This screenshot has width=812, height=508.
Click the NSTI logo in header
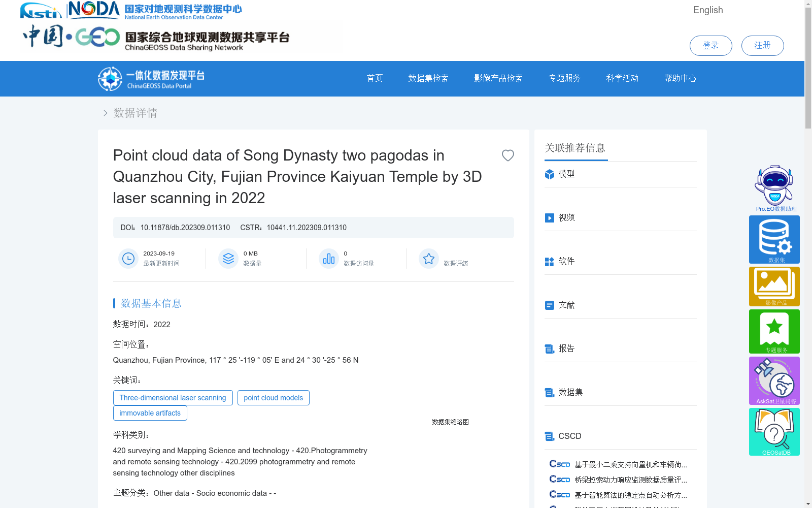click(x=41, y=10)
